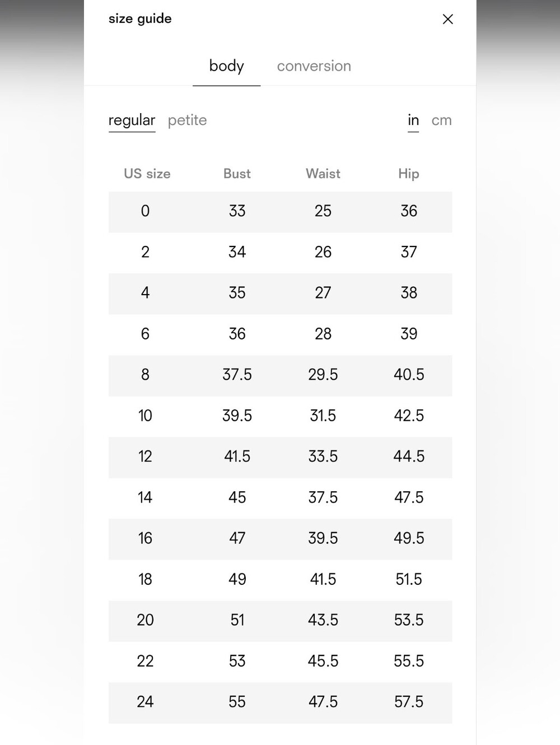Screen dimensions: 560x745
Task: Click the size guide title text
Action: click(x=140, y=18)
